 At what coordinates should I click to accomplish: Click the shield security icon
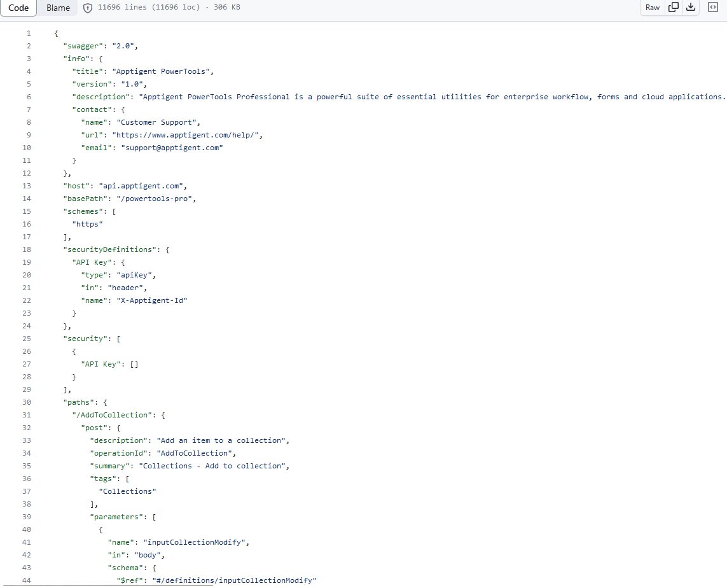88,8
